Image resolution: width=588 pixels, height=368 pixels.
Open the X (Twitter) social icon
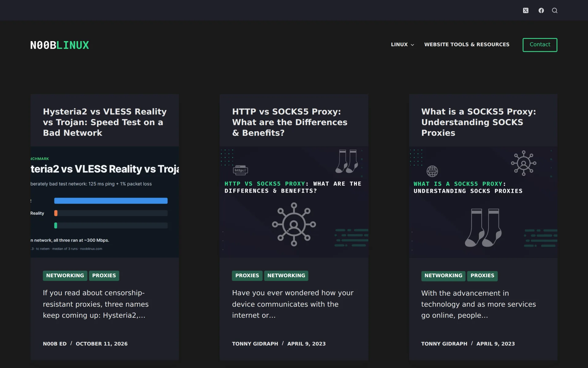[526, 10]
